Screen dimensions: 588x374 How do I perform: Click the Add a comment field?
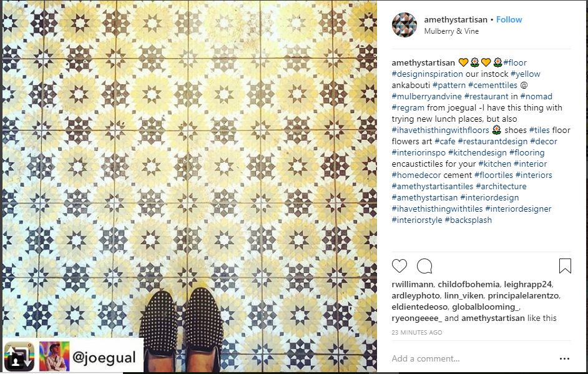[473, 358]
